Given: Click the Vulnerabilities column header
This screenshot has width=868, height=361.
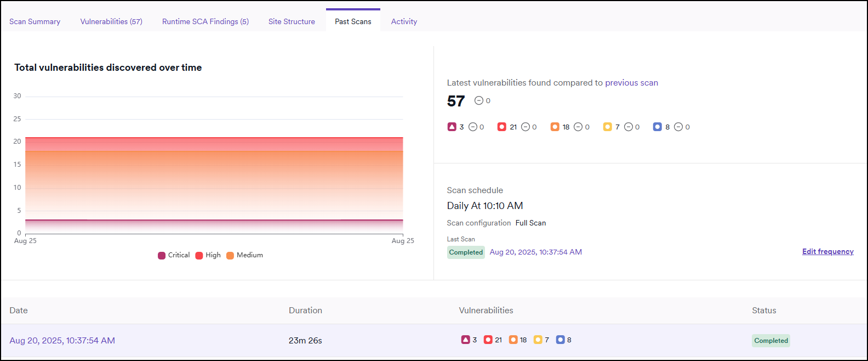Looking at the screenshot, I should tap(486, 311).
